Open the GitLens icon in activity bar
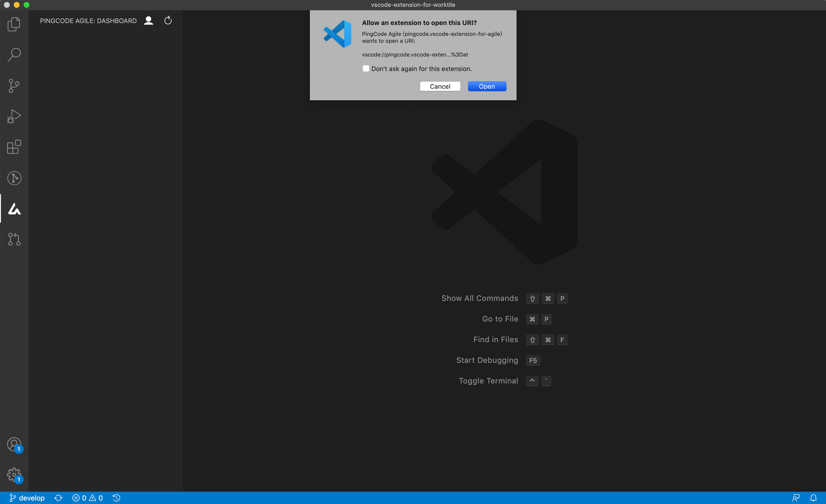The height and width of the screenshot is (504, 826). [14, 178]
